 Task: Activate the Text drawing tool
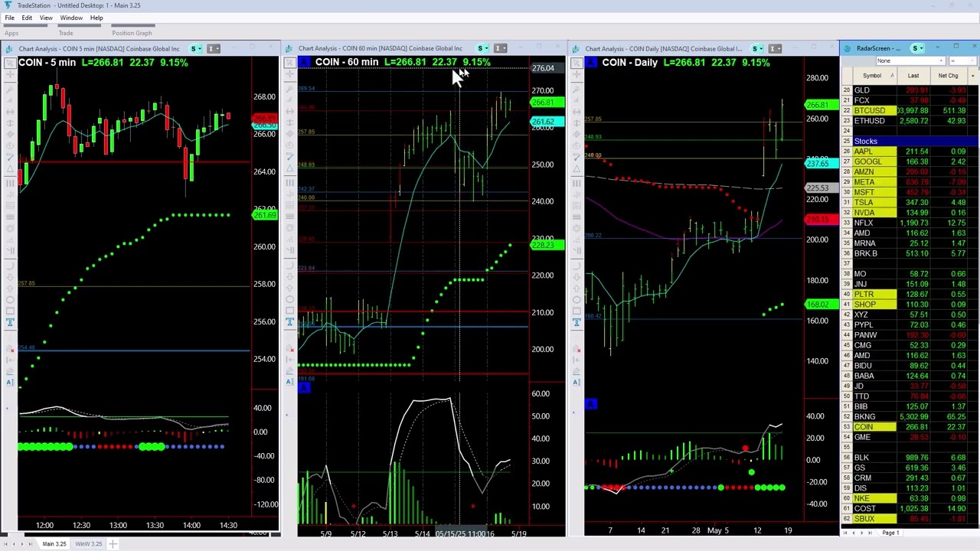(x=10, y=322)
